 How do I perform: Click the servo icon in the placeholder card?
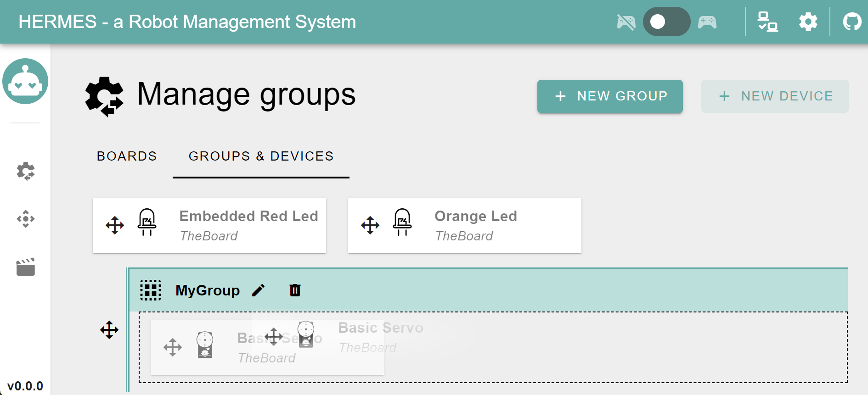tap(205, 345)
